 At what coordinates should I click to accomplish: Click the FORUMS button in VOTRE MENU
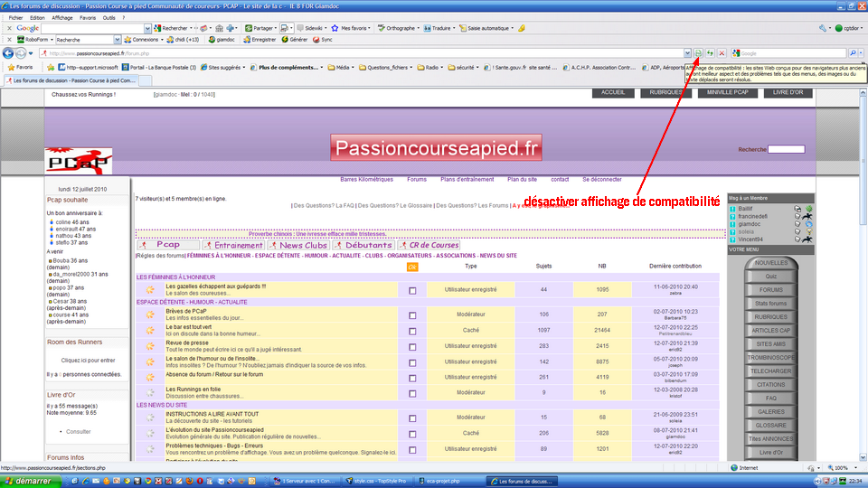(x=770, y=290)
